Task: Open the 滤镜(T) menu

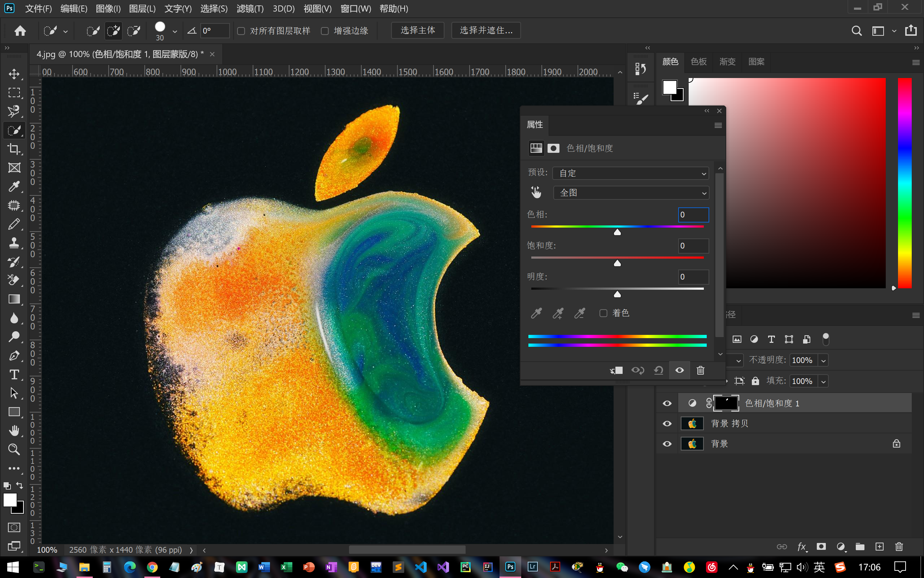Action: 250,8
